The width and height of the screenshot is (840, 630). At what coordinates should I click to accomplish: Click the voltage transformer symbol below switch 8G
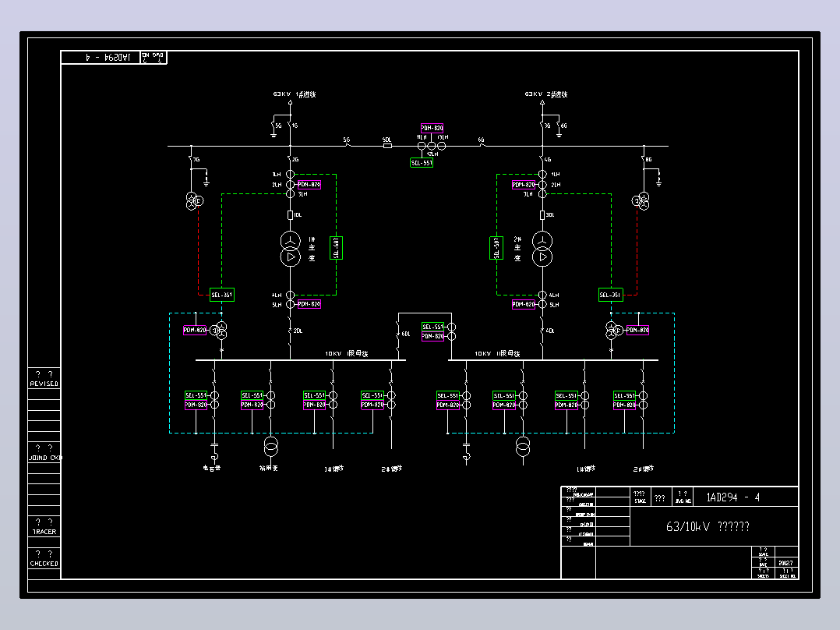click(641, 201)
